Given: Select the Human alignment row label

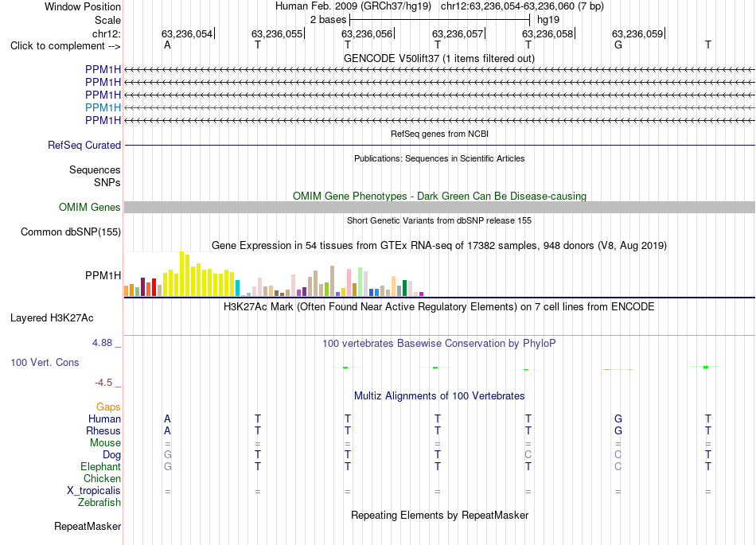Looking at the screenshot, I should [104, 419].
